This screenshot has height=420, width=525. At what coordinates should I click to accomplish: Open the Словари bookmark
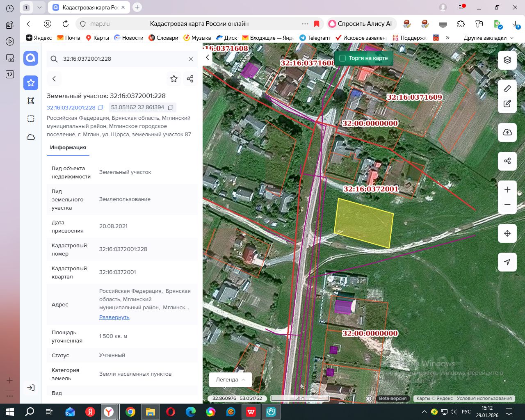[163, 38]
